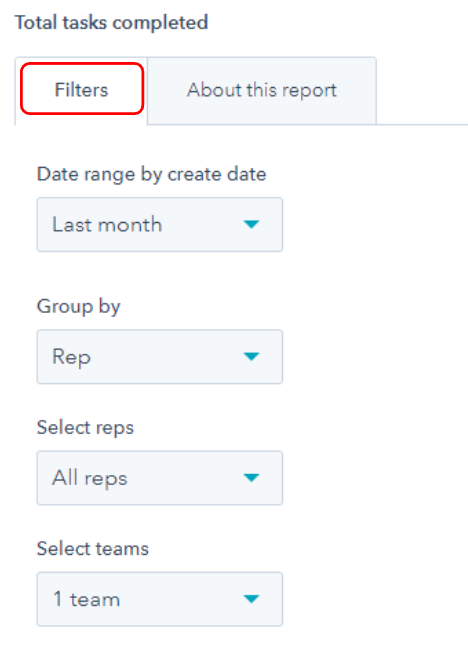The height and width of the screenshot is (657, 468).
Task: Open the About this report tab
Action: tap(262, 90)
